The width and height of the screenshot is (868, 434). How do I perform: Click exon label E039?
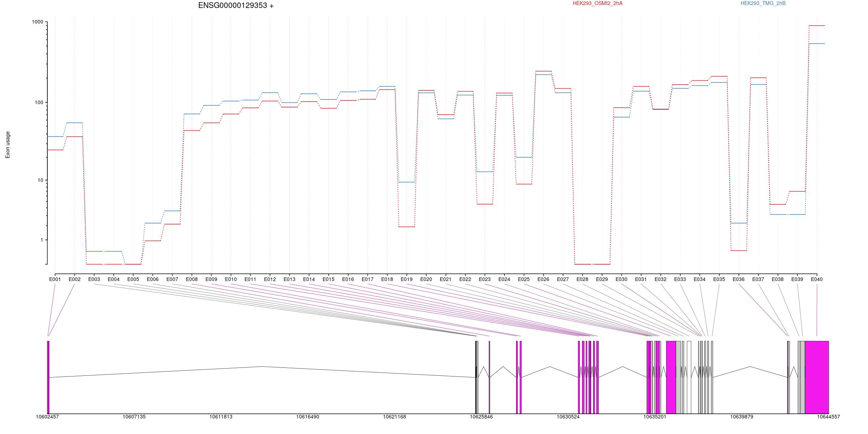[x=797, y=279]
